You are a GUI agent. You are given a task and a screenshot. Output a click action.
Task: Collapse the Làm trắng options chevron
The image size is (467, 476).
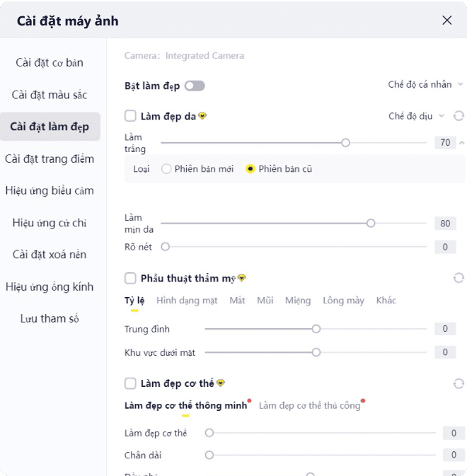click(x=462, y=143)
